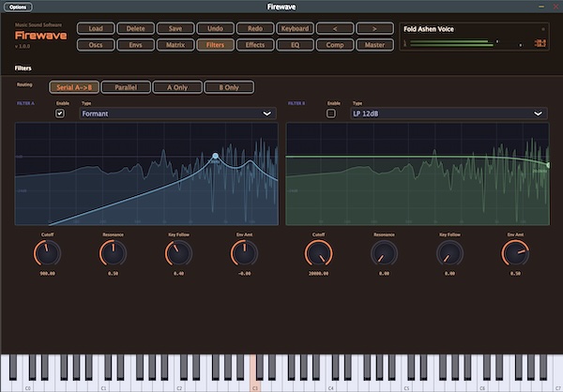
Task: Switch to the Envs tab
Action: click(x=136, y=45)
